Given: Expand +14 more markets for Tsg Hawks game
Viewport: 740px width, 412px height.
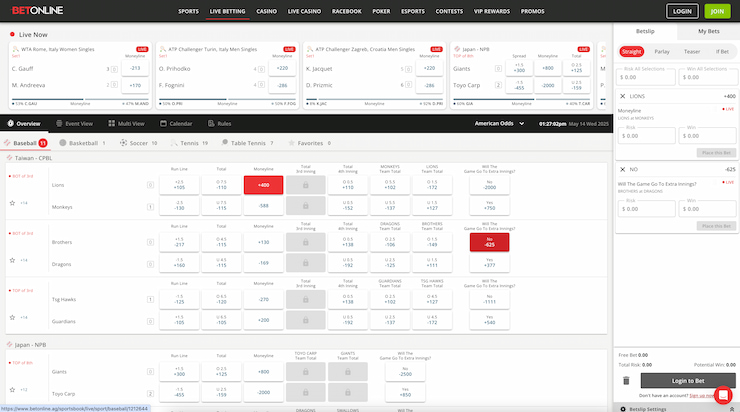Looking at the screenshot, I should pyautogui.click(x=24, y=317).
